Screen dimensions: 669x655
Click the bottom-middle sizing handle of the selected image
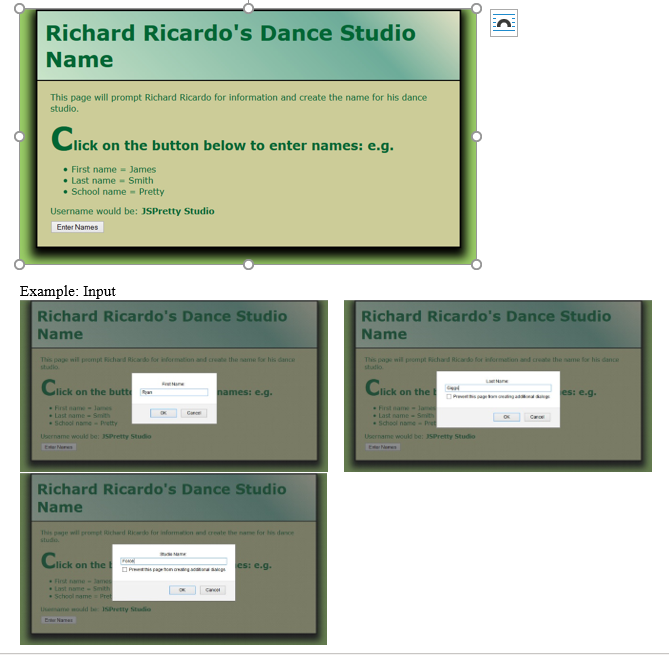pyautogui.click(x=248, y=265)
